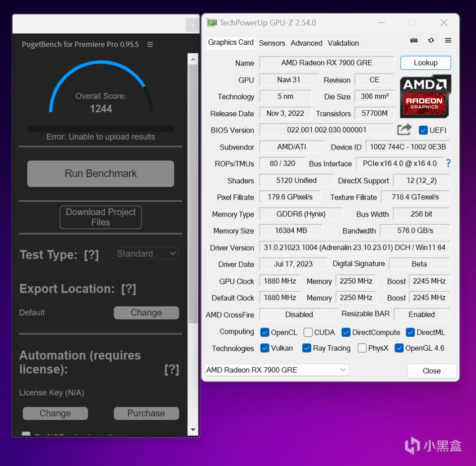Toggle the Ray Tracing checkbox

pyautogui.click(x=307, y=348)
